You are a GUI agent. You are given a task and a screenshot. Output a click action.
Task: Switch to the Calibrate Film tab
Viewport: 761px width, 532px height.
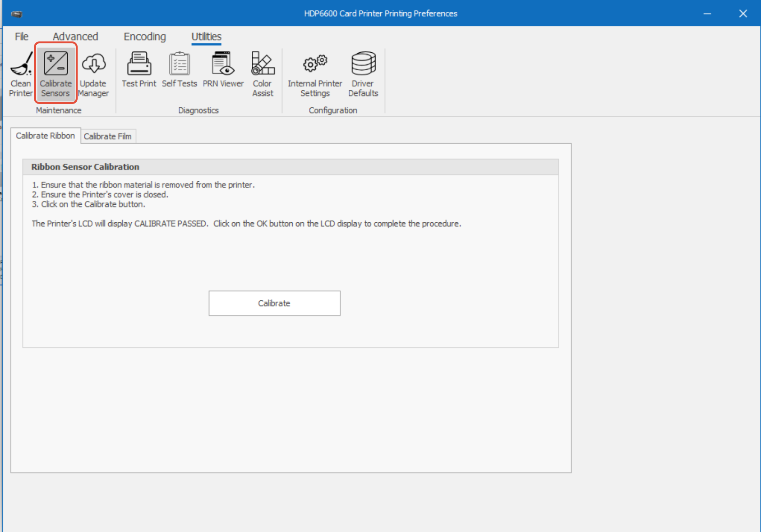(108, 136)
